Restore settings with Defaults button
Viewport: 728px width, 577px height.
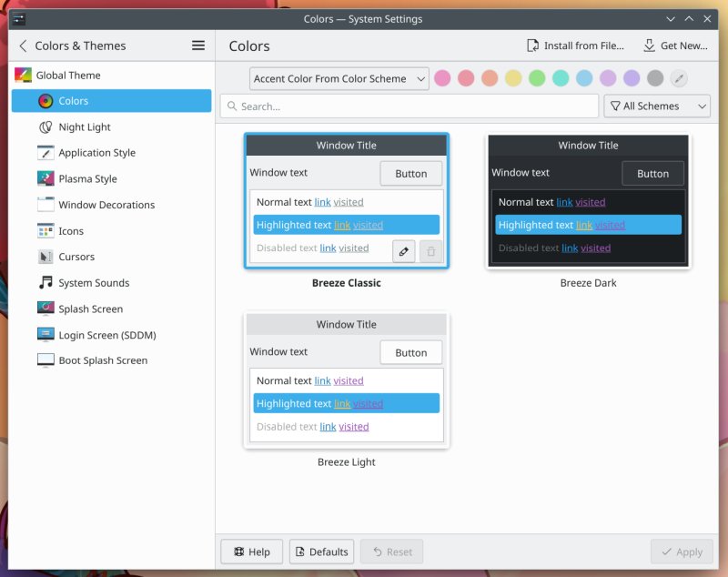point(321,552)
